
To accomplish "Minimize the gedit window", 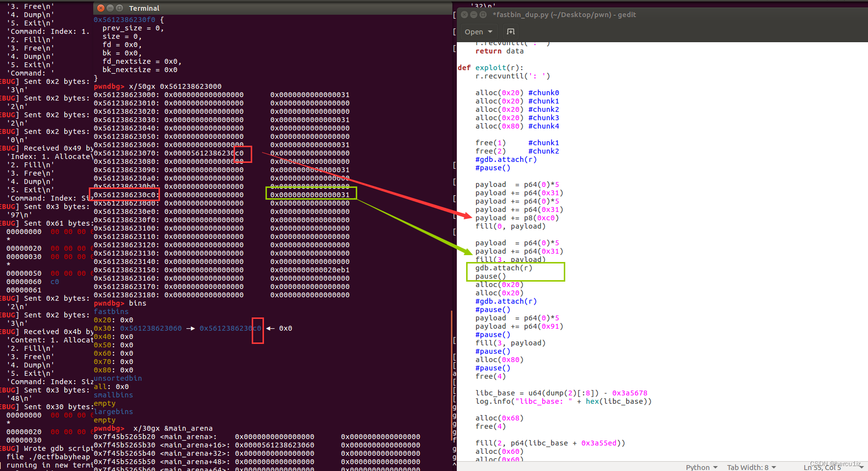I will click(x=473, y=15).
